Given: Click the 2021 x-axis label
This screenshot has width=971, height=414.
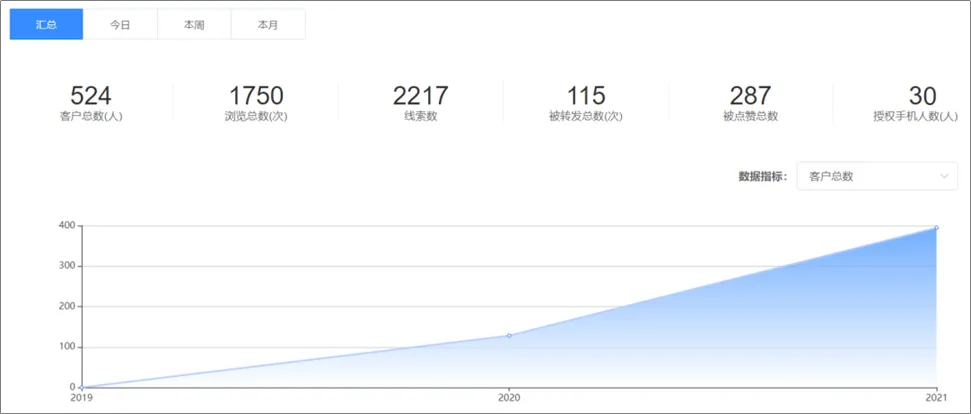Looking at the screenshot, I should tap(936, 397).
